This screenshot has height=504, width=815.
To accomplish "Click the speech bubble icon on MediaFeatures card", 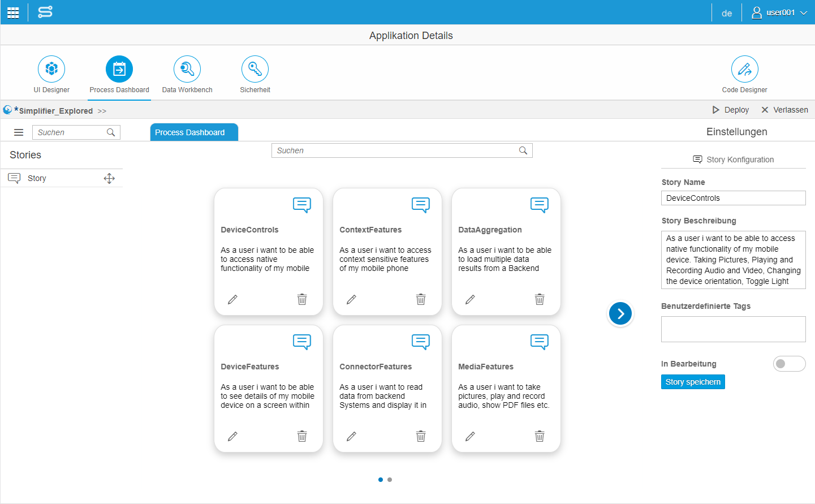I will coord(540,342).
